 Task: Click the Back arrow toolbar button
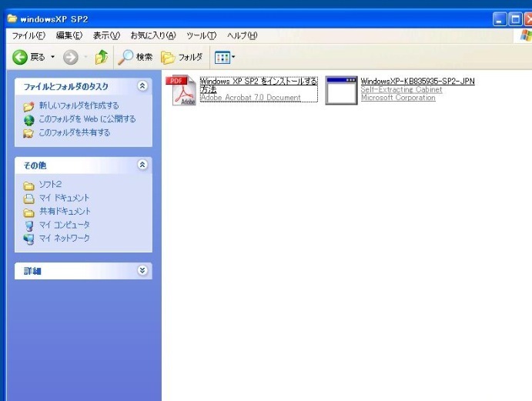point(21,57)
